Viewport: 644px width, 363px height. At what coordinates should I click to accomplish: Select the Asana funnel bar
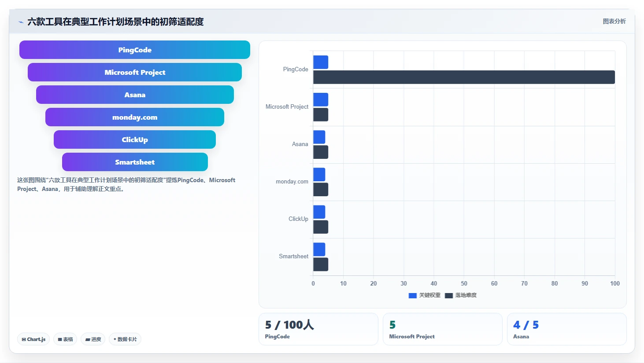coord(135,95)
